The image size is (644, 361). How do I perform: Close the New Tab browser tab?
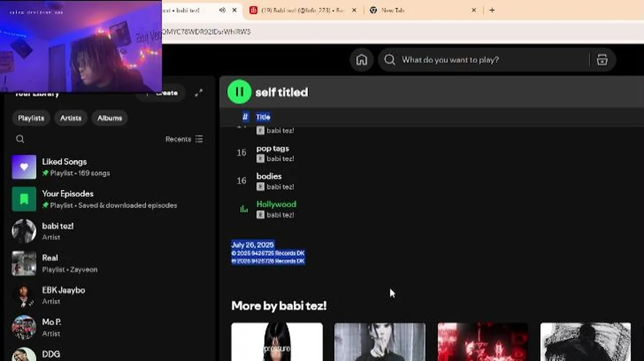pos(474,10)
